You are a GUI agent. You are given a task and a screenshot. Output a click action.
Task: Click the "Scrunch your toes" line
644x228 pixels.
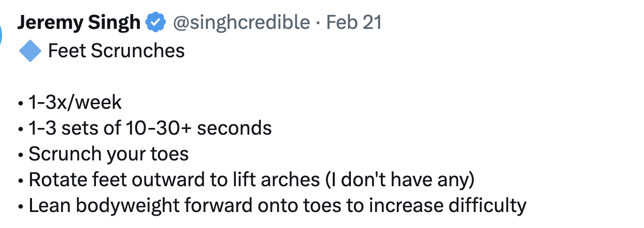[x=109, y=154]
